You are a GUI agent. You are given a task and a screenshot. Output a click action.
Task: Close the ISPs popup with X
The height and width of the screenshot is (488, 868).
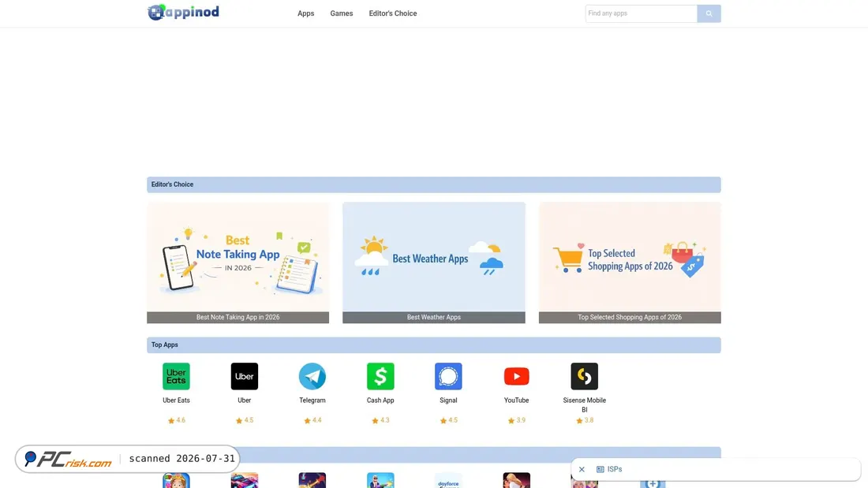point(582,469)
